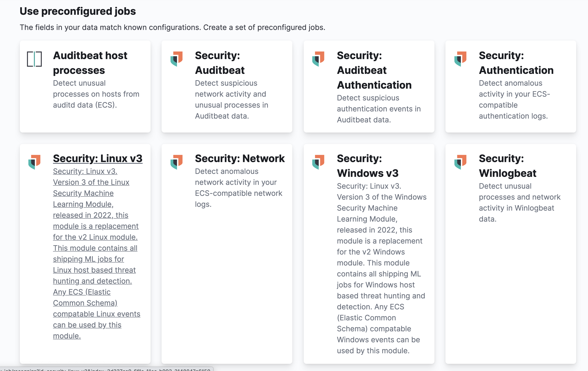Choose the Security: Network title
The height and width of the screenshot is (371, 588).
(x=240, y=158)
